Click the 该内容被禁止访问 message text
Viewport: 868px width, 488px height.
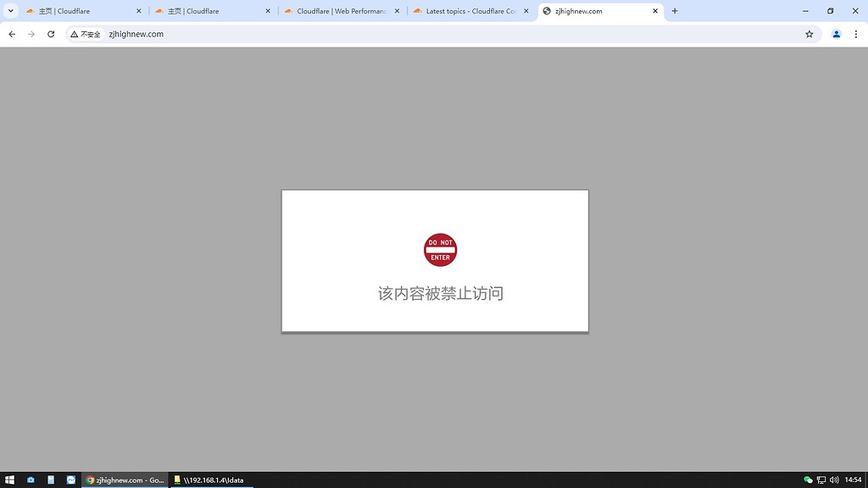[441, 293]
